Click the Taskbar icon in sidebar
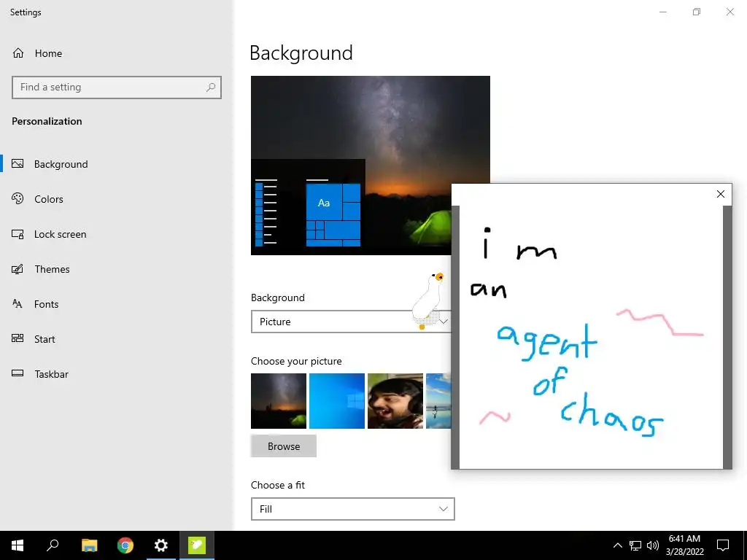This screenshot has width=747, height=560. click(x=18, y=373)
